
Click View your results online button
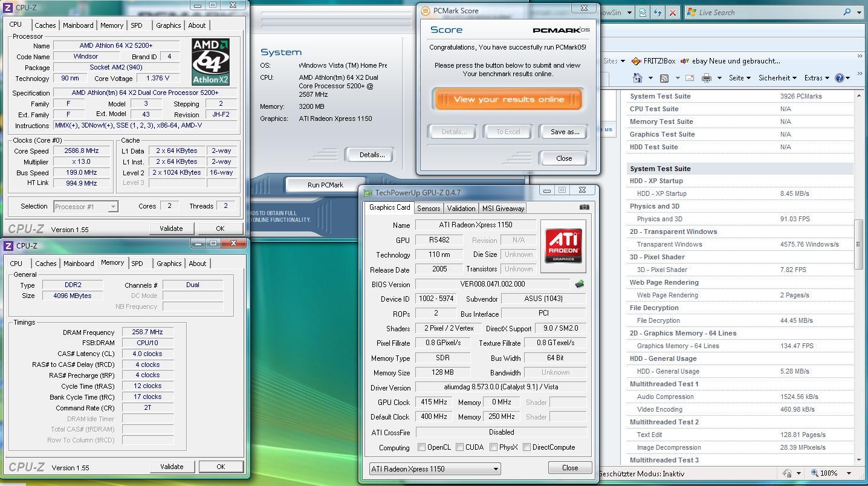508,99
